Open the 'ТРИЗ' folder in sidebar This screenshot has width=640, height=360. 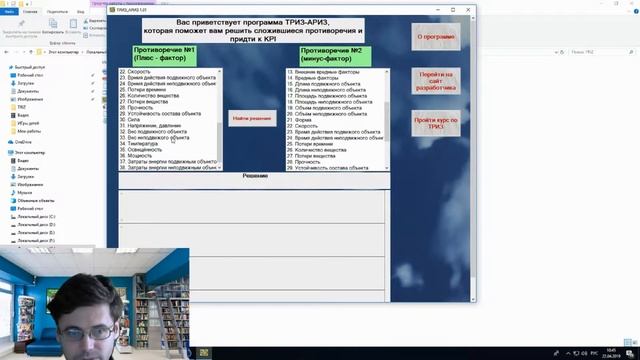[21, 107]
